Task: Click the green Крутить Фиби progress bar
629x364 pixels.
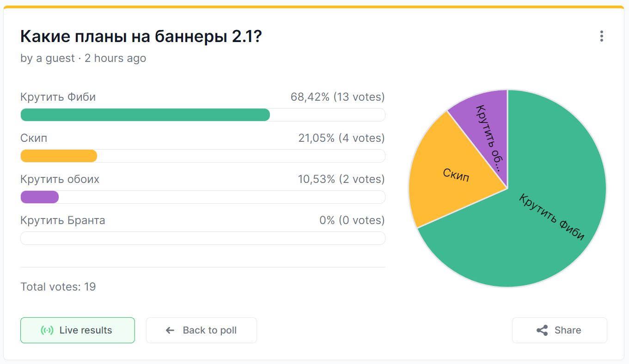Action: [x=145, y=115]
